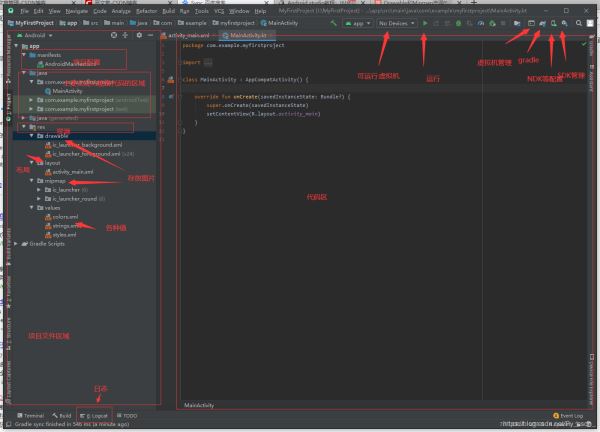
Task: Open the Terminal tool window
Action: pyautogui.click(x=30, y=415)
